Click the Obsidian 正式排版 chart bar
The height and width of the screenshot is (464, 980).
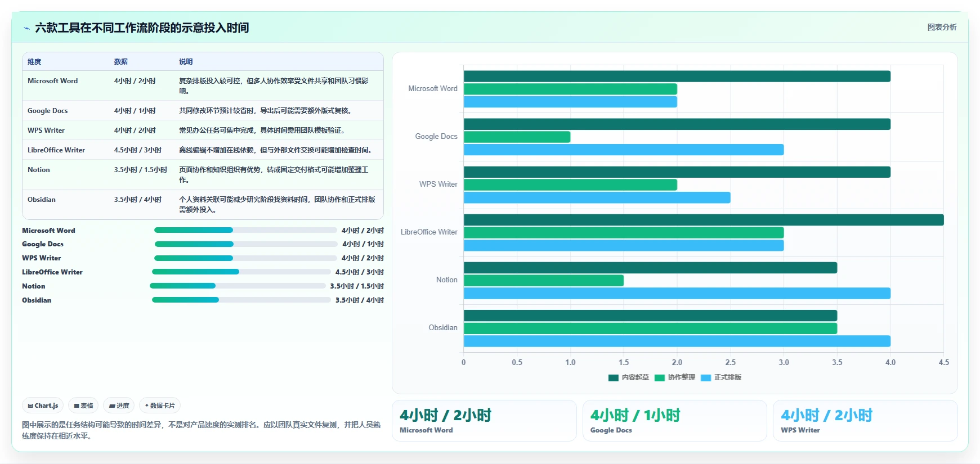point(677,341)
